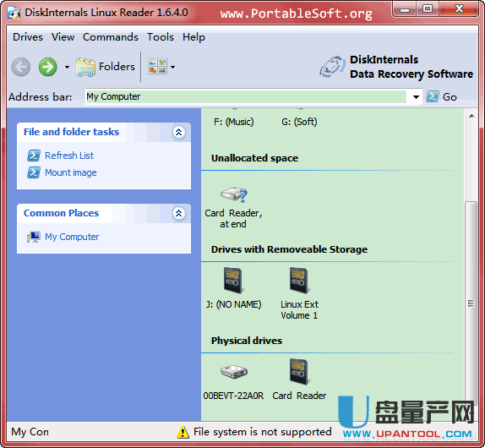Click the view mode thumbnails icon
Viewport: 485px width, 448px height.
click(158, 66)
